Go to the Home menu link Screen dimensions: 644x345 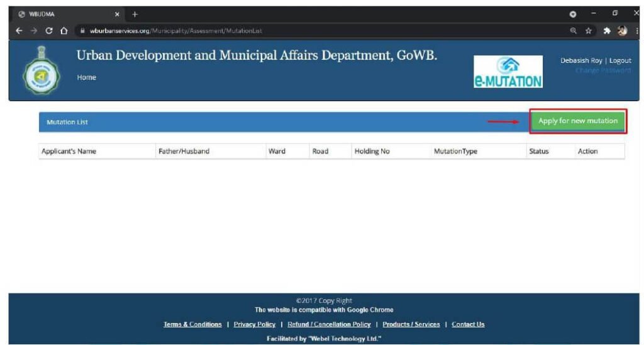[86, 77]
